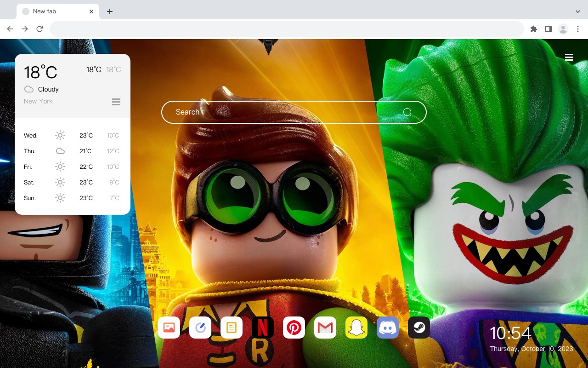The image size is (588, 368).
Task: Select the Wed. forecast row
Action: 73,135
